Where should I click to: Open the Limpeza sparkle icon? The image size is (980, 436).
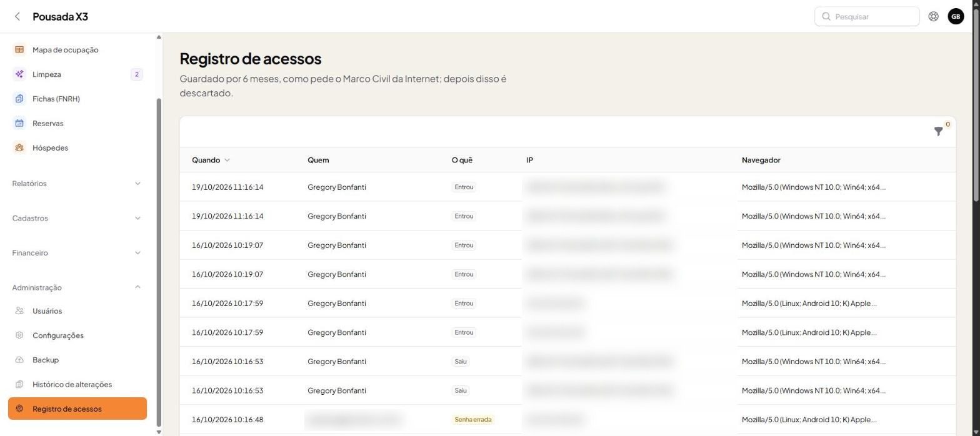tap(19, 74)
